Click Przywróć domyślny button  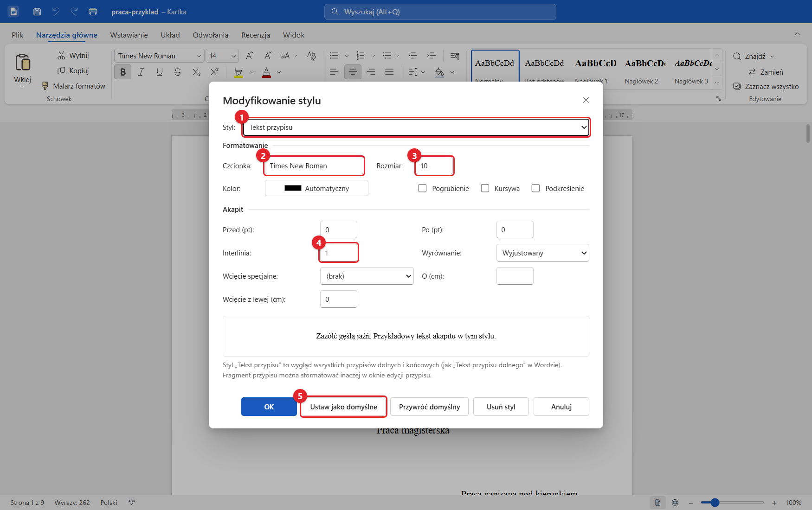(429, 407)
